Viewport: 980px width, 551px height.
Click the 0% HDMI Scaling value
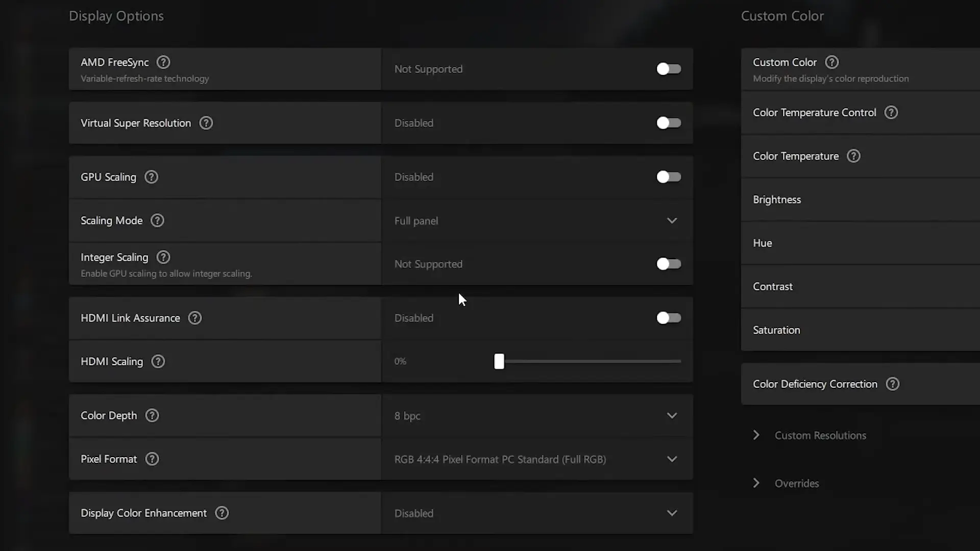pyautogui.click(x=400, y=361)
